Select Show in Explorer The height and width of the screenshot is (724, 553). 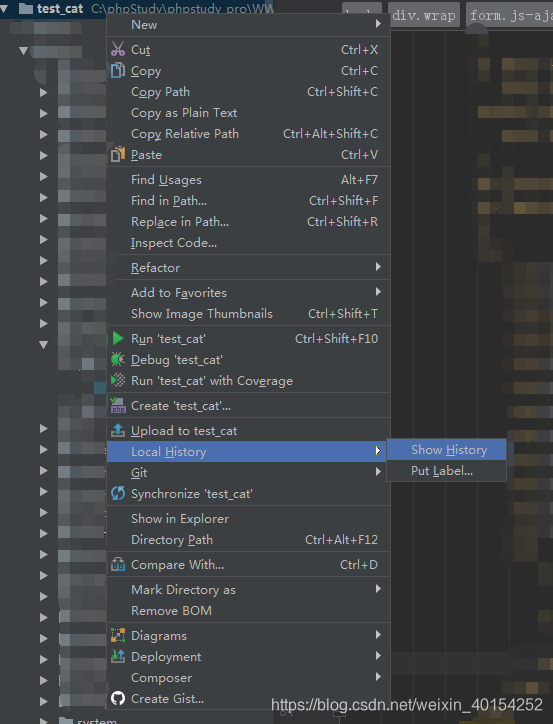(x=248, y=519)
